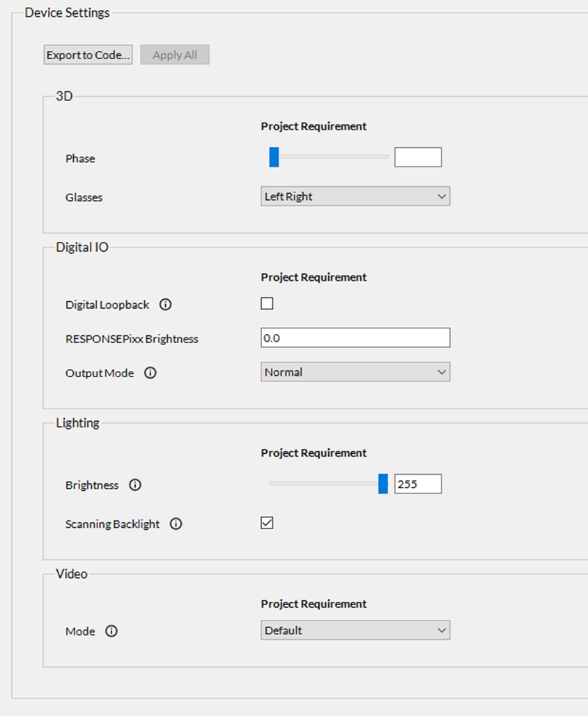Click the Lighting Brightness slider handle

382,484
